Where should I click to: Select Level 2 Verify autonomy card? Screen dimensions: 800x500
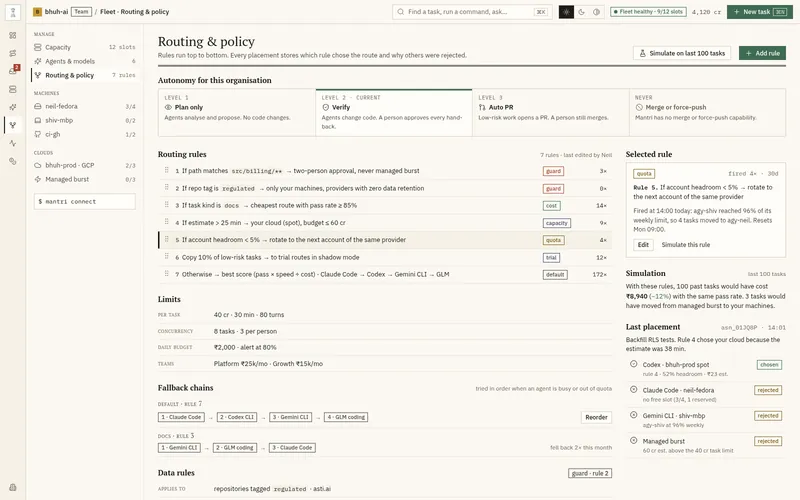pos(394,112)
